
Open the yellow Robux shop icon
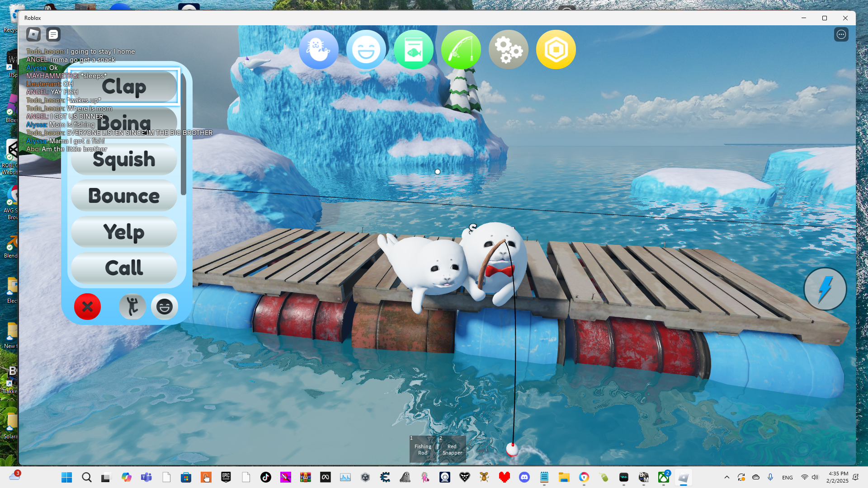coord(556,50)
